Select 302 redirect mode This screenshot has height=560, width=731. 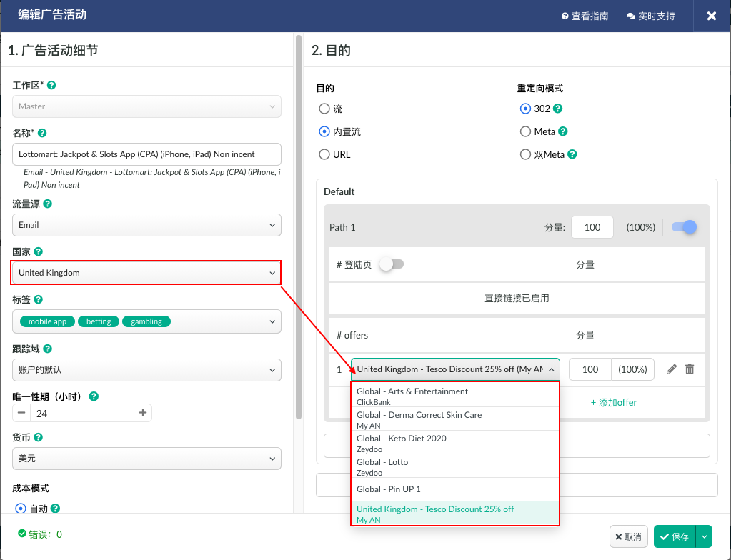pyautogui.click(x=525, y=109)
